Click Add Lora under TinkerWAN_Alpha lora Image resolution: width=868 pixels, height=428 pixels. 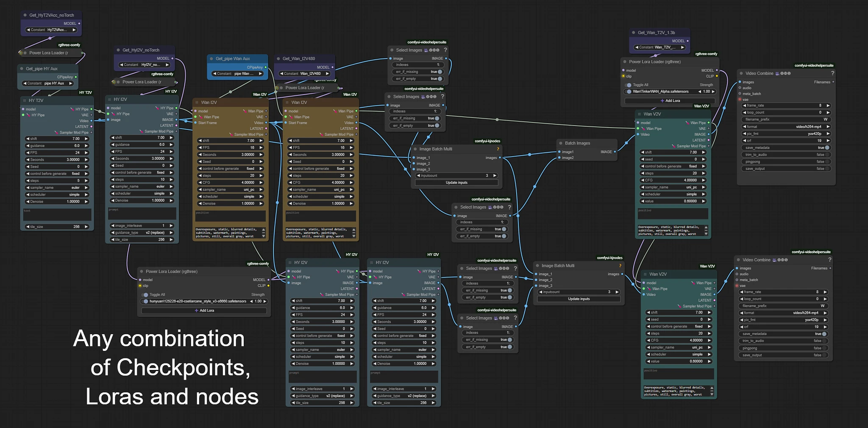click(670, 101)
